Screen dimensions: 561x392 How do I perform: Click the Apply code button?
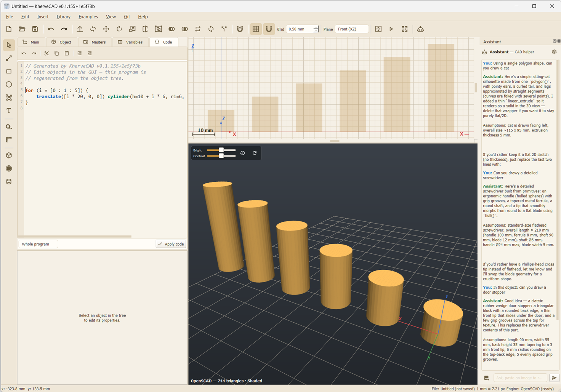click(171, 244)
